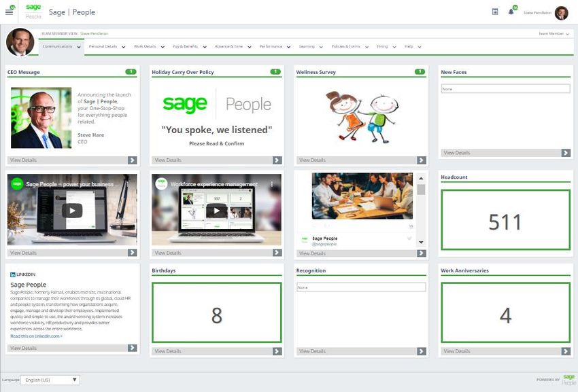
Task: Click the Steve Pendleton name in the header
Action: click(x=537, y=13)
